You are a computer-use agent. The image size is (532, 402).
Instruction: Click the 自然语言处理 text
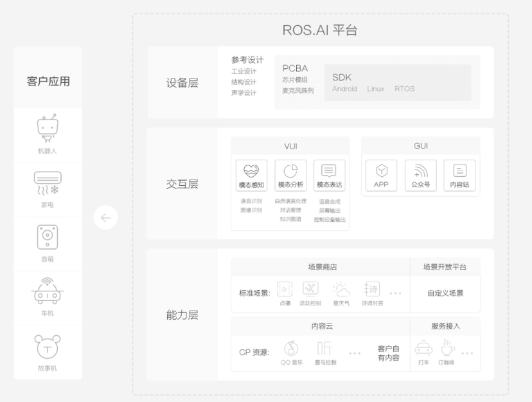290,201
